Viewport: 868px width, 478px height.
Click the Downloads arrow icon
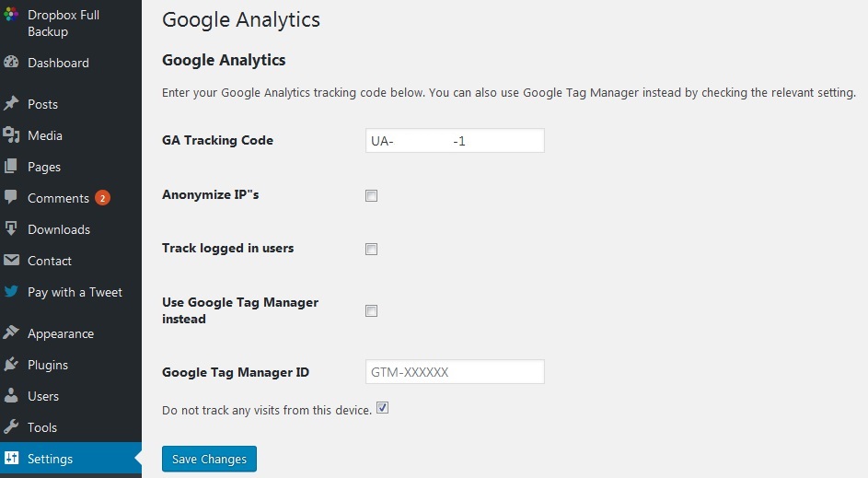[x=10, y=228]
